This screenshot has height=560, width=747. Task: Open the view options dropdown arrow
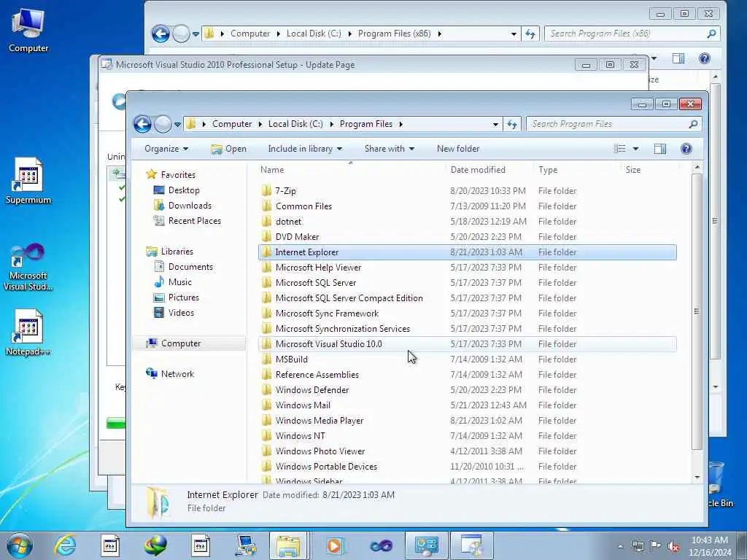635,149
